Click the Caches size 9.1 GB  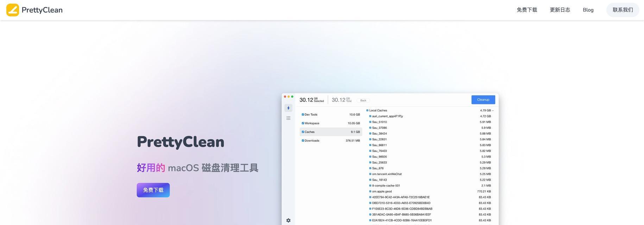pyautogui.click(x=355, y=132)
